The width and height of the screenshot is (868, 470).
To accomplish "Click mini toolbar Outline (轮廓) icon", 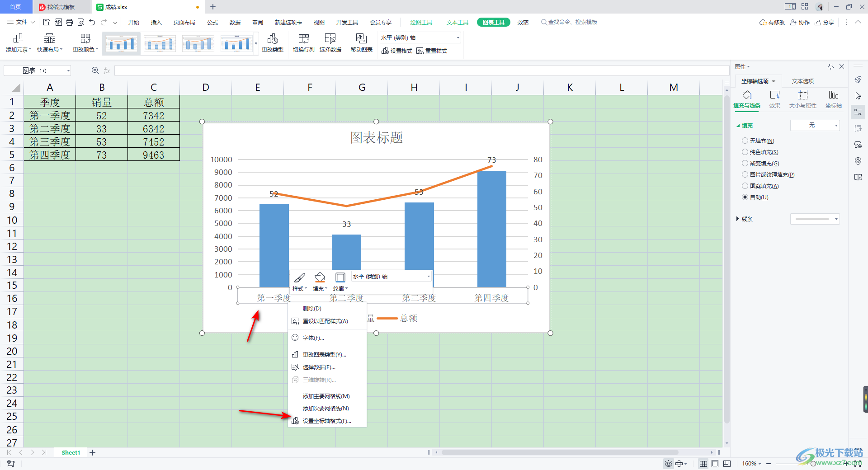I will coord(340,277).
